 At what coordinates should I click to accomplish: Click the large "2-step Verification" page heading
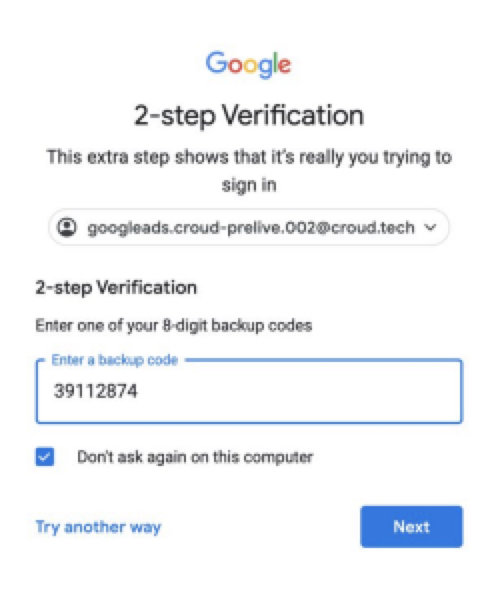coord(249,116)
